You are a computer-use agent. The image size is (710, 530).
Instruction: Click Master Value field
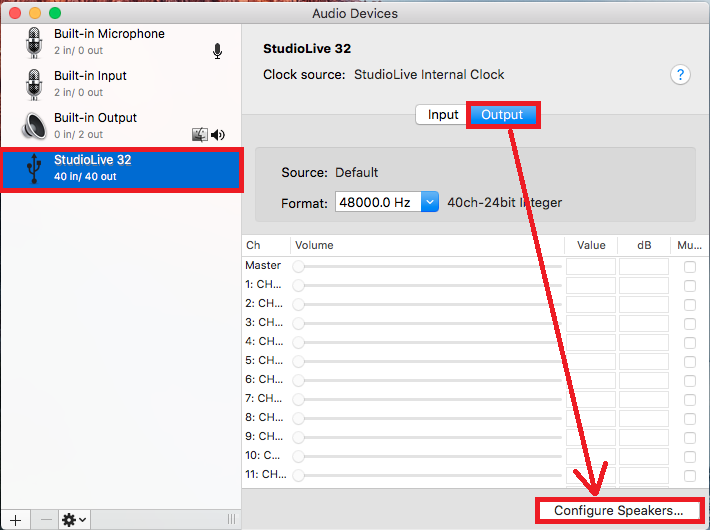(x=590, y=266)
